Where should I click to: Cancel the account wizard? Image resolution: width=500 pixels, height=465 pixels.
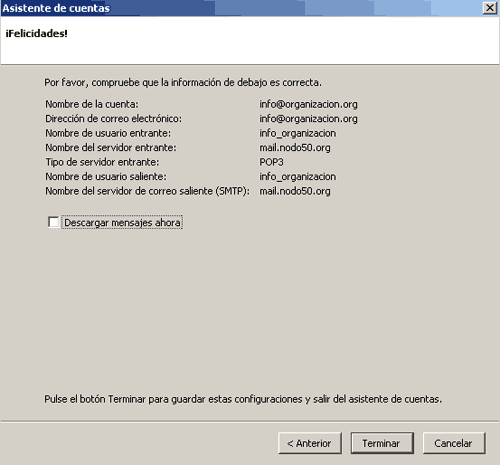(454, 443)
